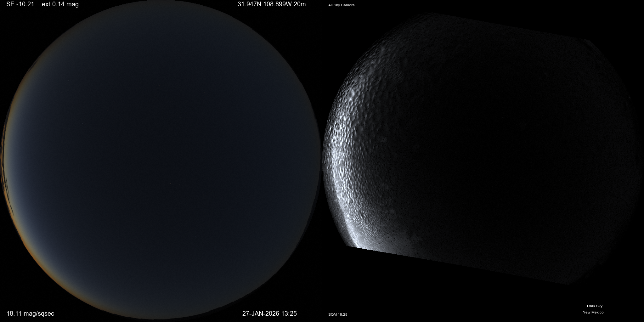
Task: Click the 'SQM 18.28' meter reading
Action: [x=338, y=314]
